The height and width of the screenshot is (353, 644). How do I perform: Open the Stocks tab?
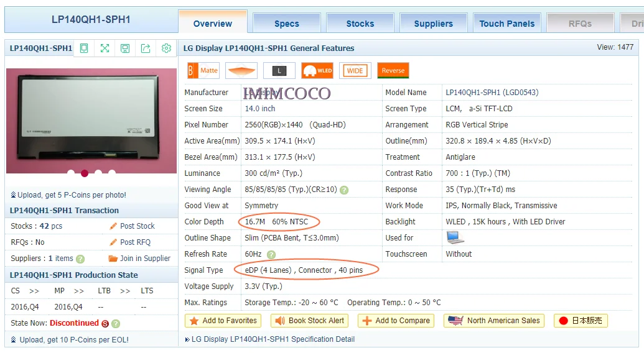360,24
